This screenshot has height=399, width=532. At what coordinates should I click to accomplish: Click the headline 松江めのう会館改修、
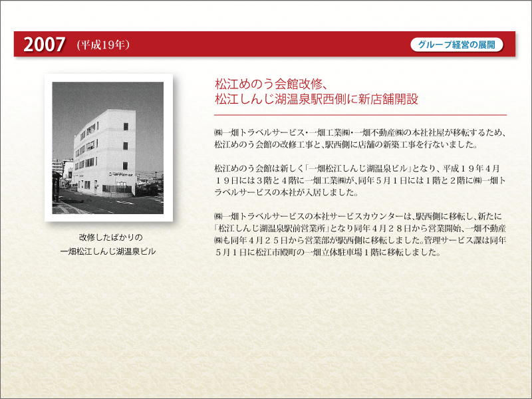click(270, 84)
